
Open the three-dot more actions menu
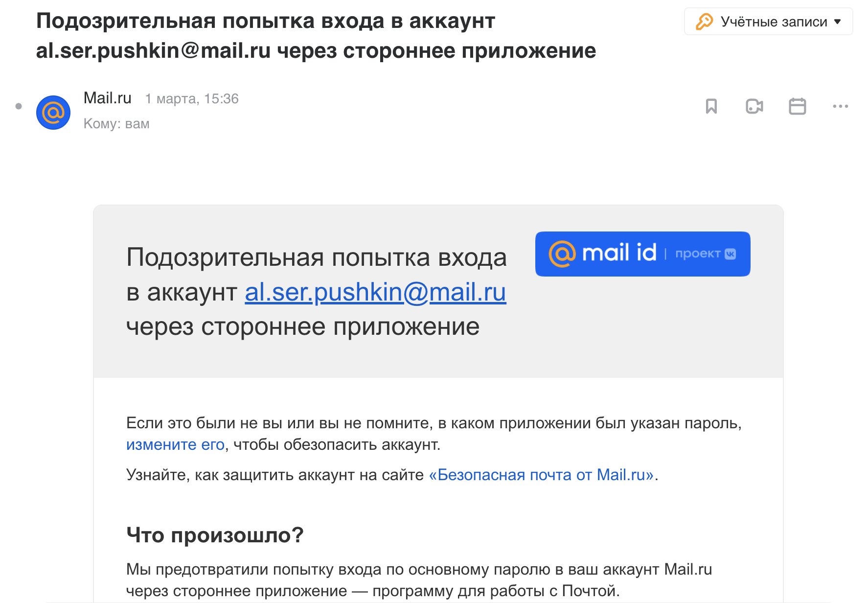point(840,106)
